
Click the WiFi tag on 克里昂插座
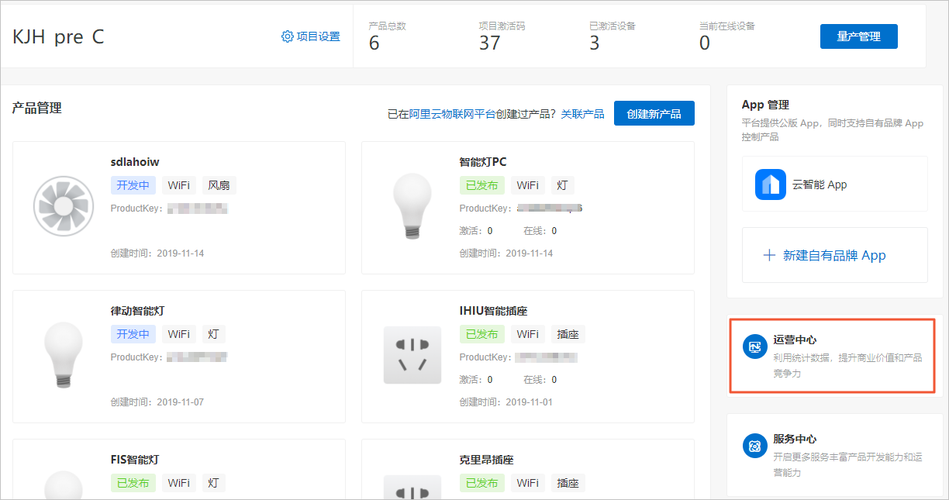(527, 483)
